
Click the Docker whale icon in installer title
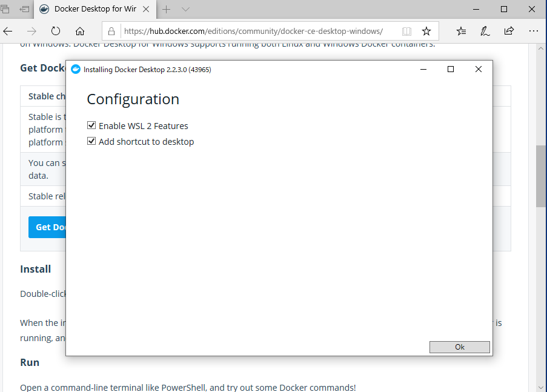(x=76, y=69)
